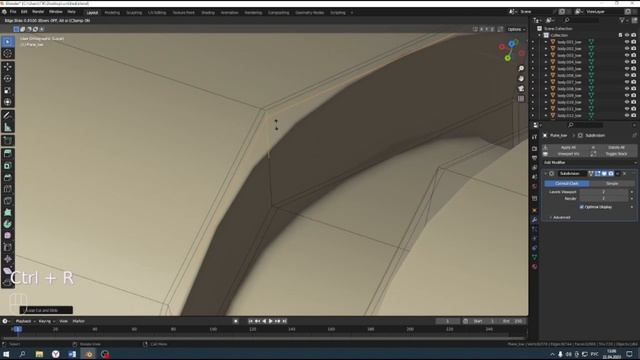Open Material properties tab icon
640x360 pixels.
[535, 267]
